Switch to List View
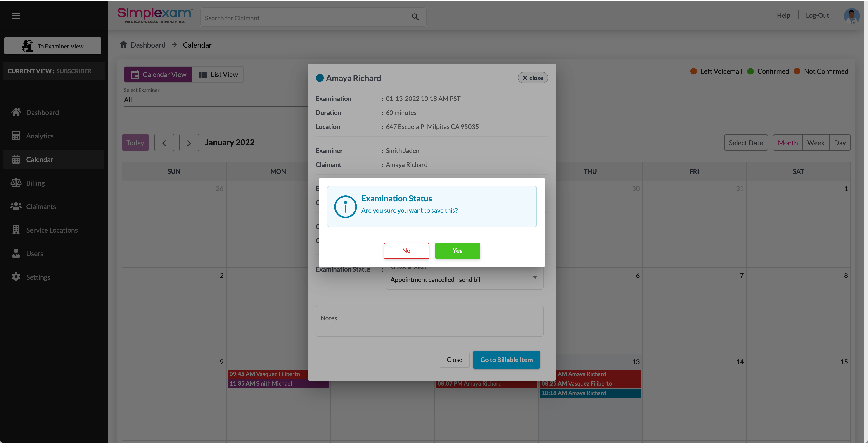 [x=218, y=74]
